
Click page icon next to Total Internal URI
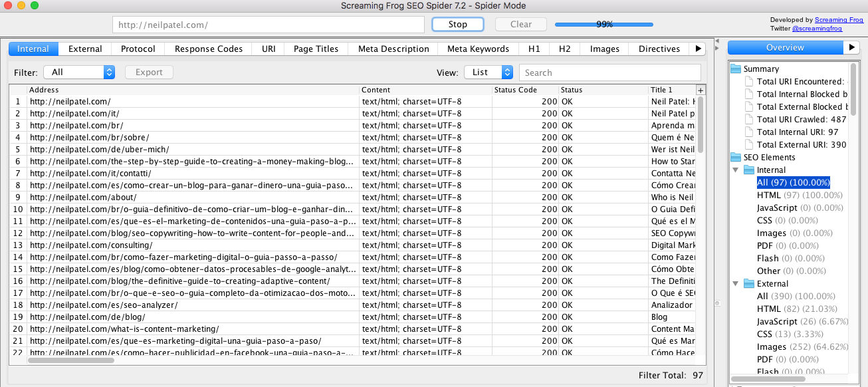coord(749,132)
